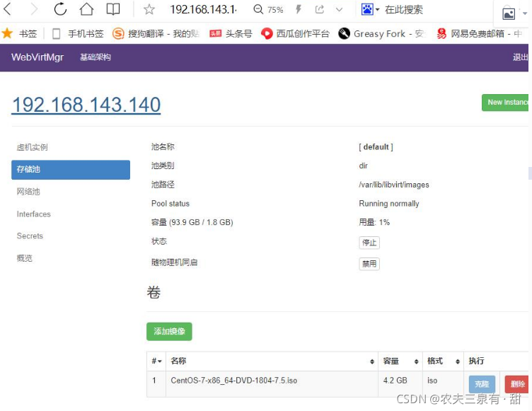This screenshot has width=532, height=411.
Task: Expand the address bar dropdown chevron
Action: pyautogui.click(x=339, y=9)
